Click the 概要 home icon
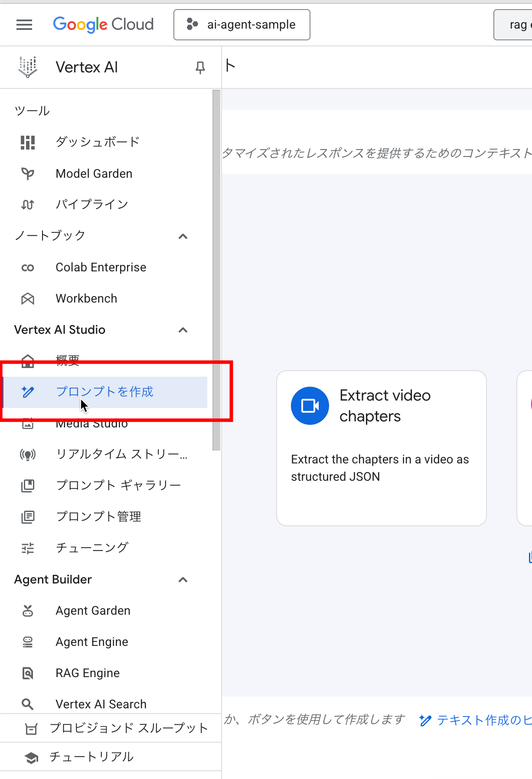Image resolution: width=532 pixels, height=779 pixels. pyautogui.click(x=28, y=361)
